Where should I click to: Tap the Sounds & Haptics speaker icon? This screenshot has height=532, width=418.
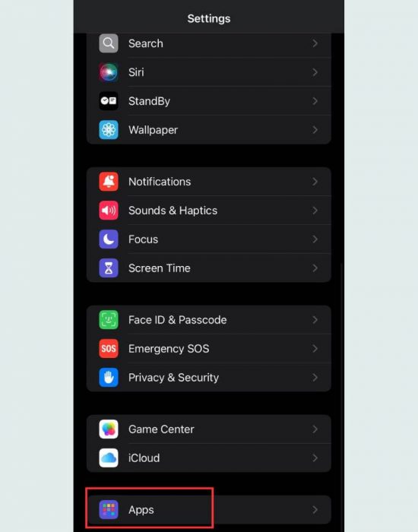109,211
